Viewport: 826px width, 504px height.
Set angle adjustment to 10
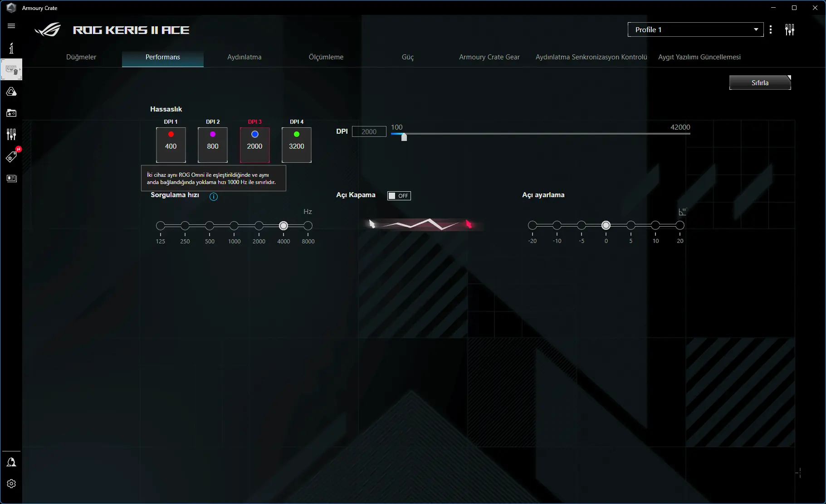(655, 225)
